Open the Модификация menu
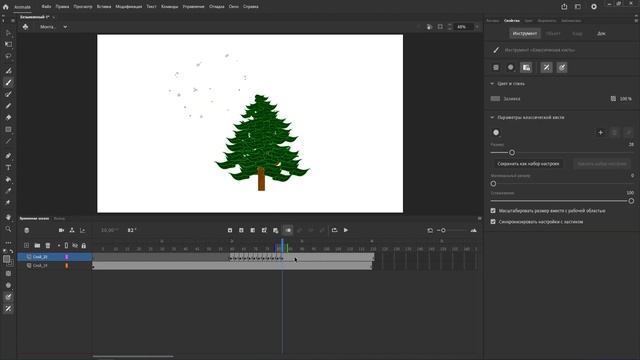The width and height of the screenshot is (640, 360). 129,7
